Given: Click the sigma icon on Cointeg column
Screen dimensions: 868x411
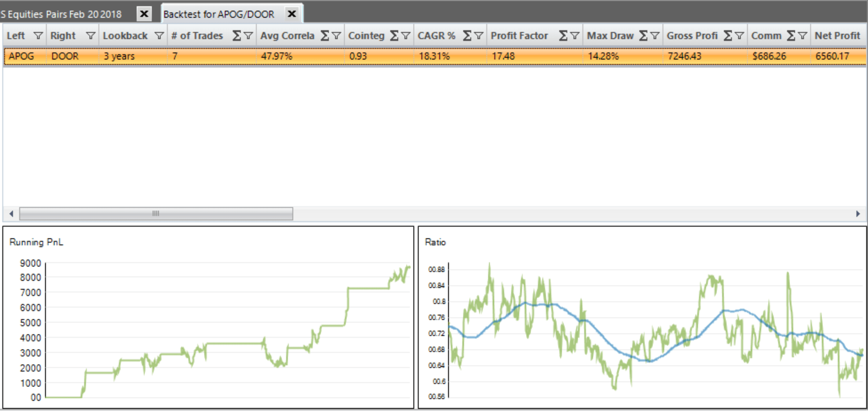Looking at the screenshot, I should pos(394,36).
